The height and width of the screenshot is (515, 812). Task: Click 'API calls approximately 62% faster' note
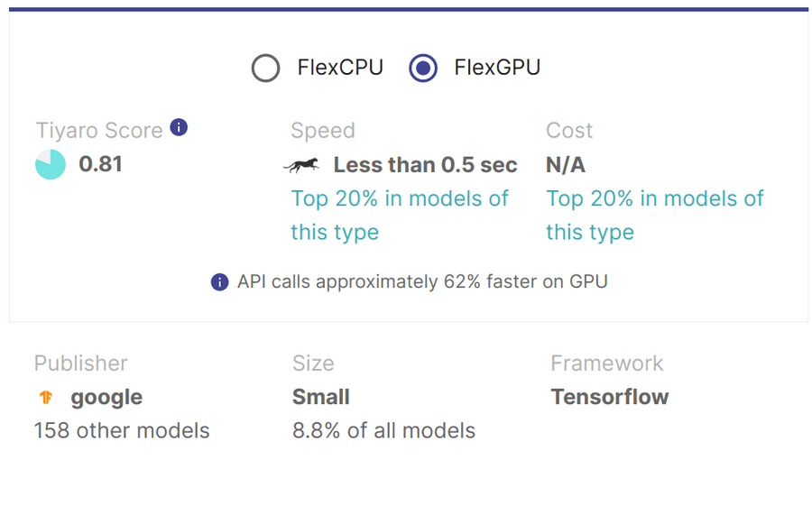[x=422, y=282]
